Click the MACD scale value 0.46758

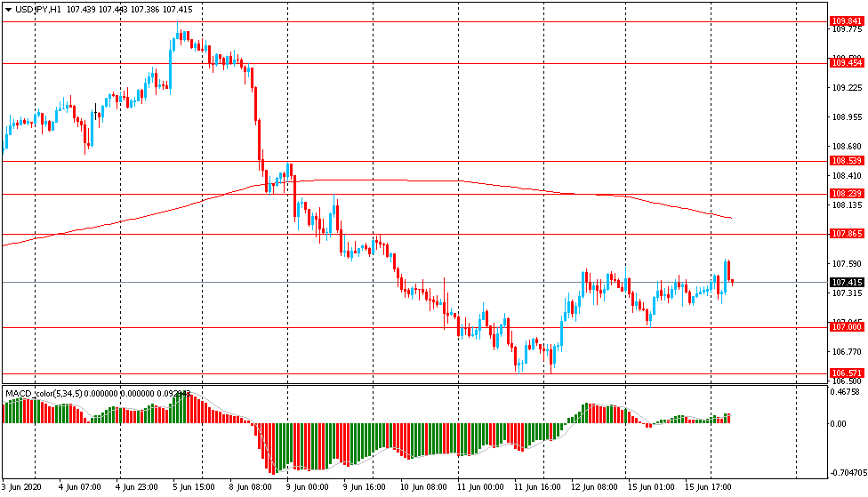coord(847,391)
